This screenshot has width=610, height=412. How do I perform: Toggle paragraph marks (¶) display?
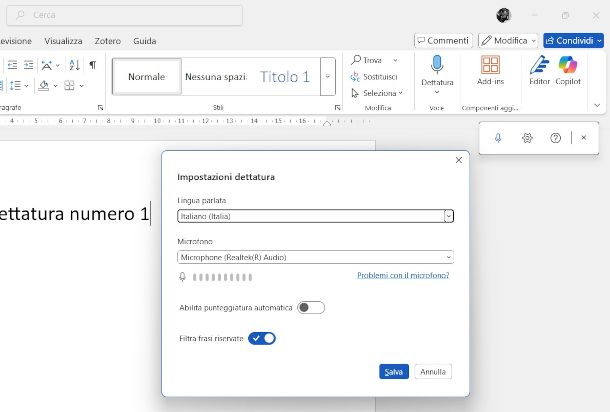(93, 64)
